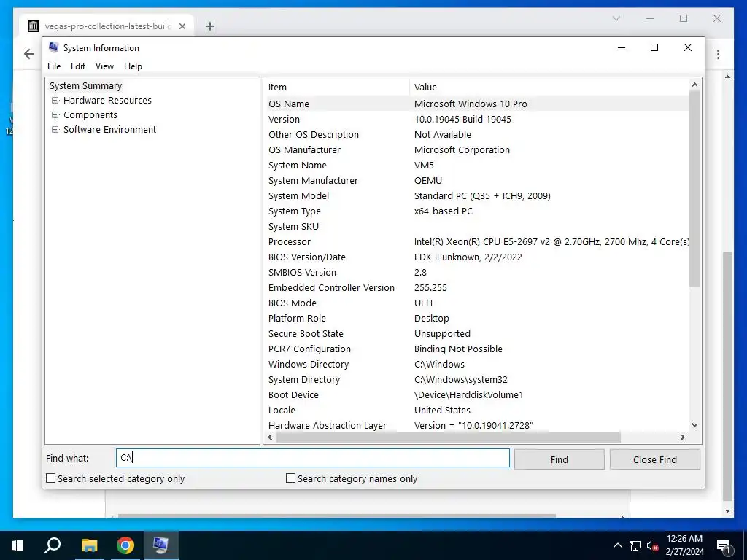747x560 pixels.
Task: Expand Software Environment tree node
Action: [55, 130]
